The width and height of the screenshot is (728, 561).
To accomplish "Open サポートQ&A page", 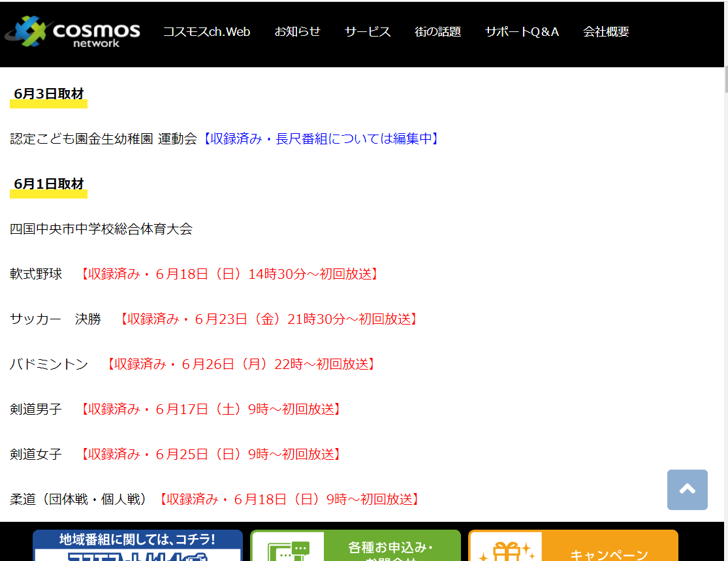I will (522, 32).
